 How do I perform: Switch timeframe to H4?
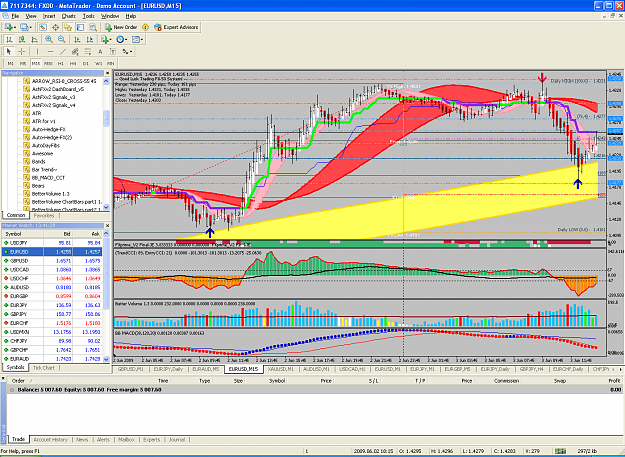tap(73, 63)
